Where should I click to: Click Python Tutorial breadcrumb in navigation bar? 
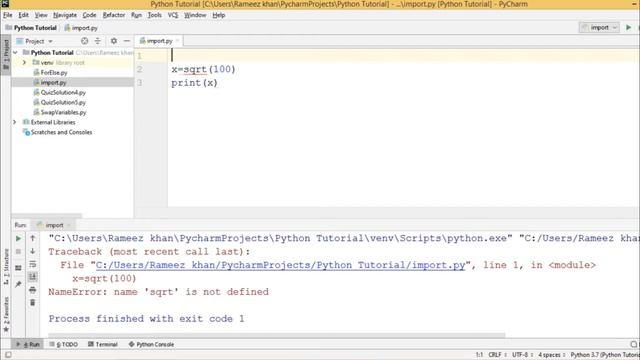pyautogui.click(x=31, y=28)
